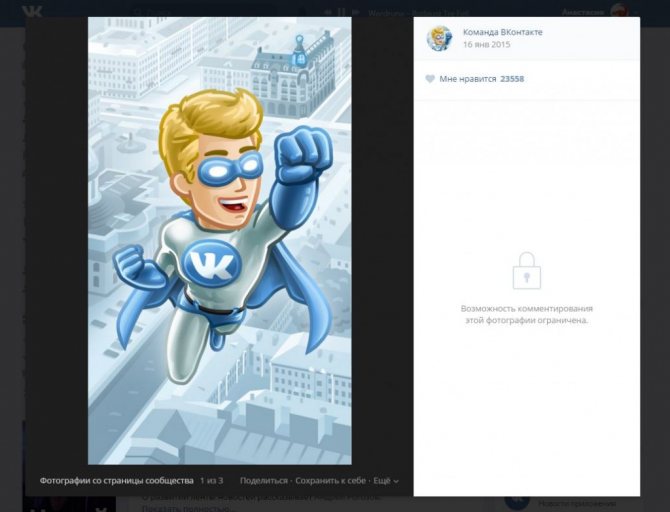Image resolution: width=670 pixels, height=512 pixels.
Task: Open Фотографии со страницы сообщества album
Action: tap(116, 481)
